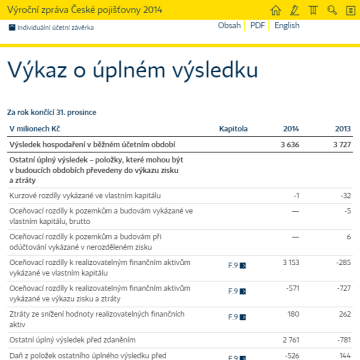
Task: Follow the F.9 arrow icon for -571 row
Action: pos(243,291)
